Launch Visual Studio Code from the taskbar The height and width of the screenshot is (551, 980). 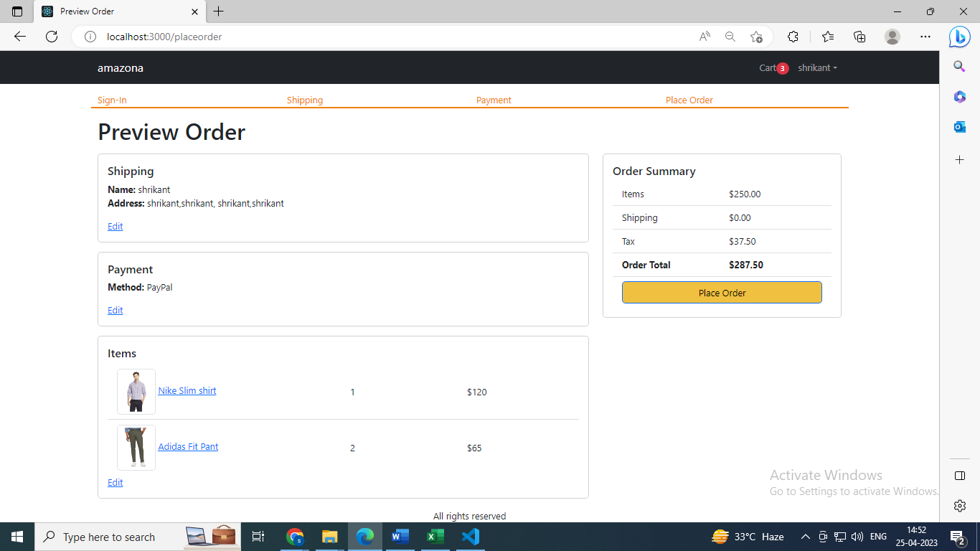pos(471,536)
